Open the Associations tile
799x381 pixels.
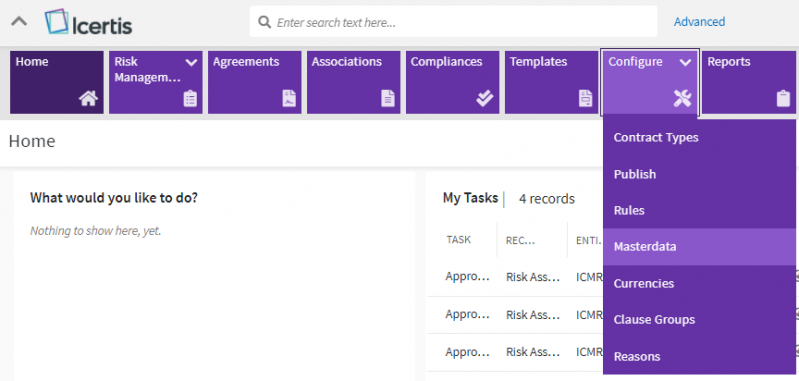click(353, 82)
